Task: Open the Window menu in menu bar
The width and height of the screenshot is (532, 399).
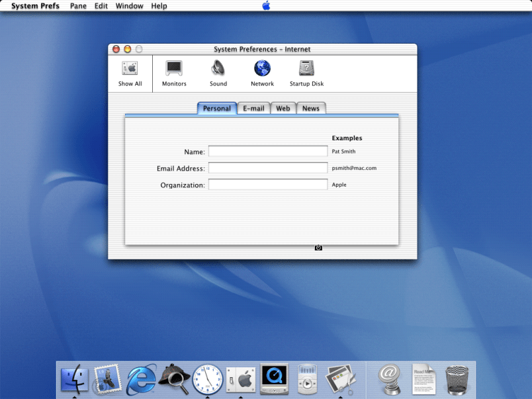Action: [129, 6]
